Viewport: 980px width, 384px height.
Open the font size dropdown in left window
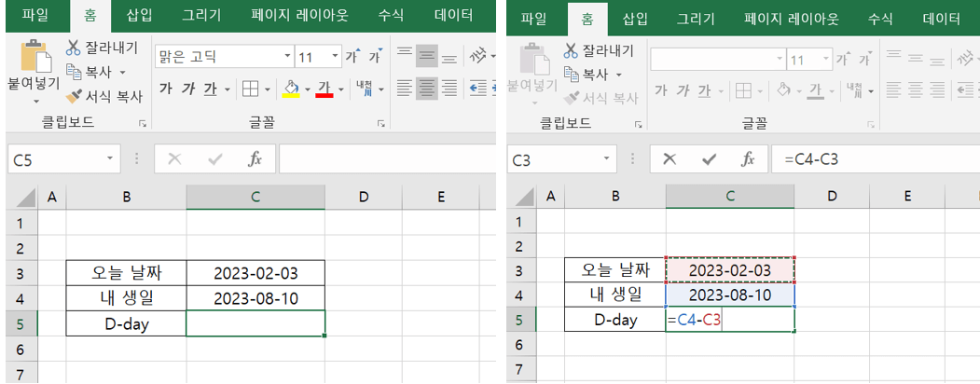tap(336, 57)
